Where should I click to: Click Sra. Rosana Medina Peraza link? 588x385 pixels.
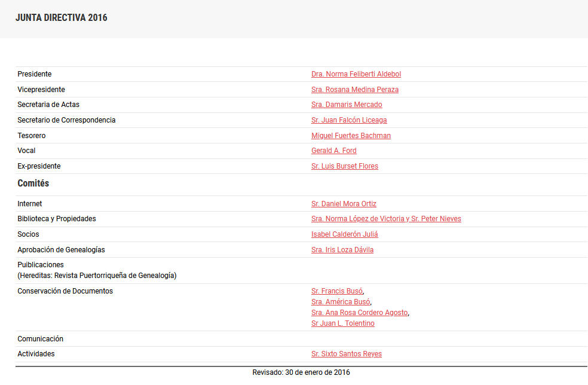pyautogui.click(x=354, y=90)
